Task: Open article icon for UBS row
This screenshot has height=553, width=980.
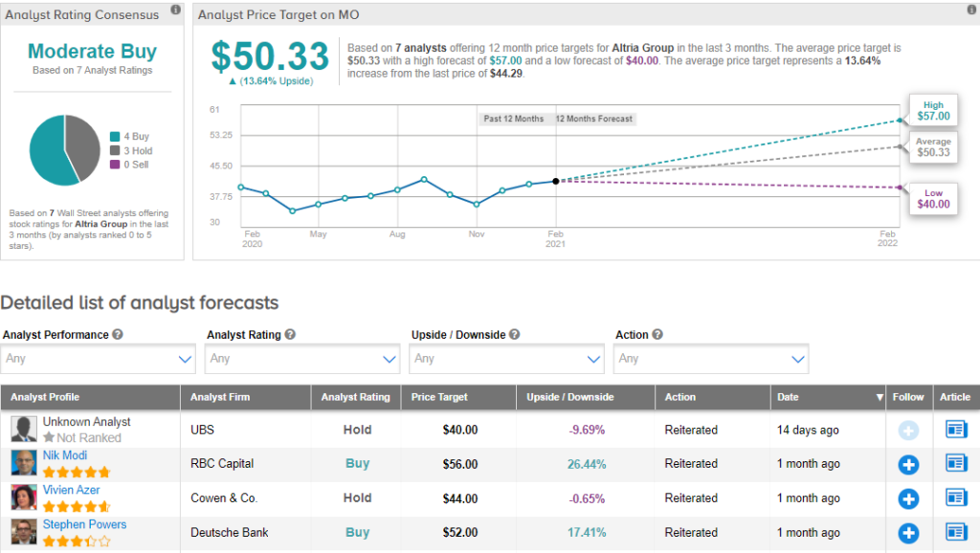Action: coord(956,430)
